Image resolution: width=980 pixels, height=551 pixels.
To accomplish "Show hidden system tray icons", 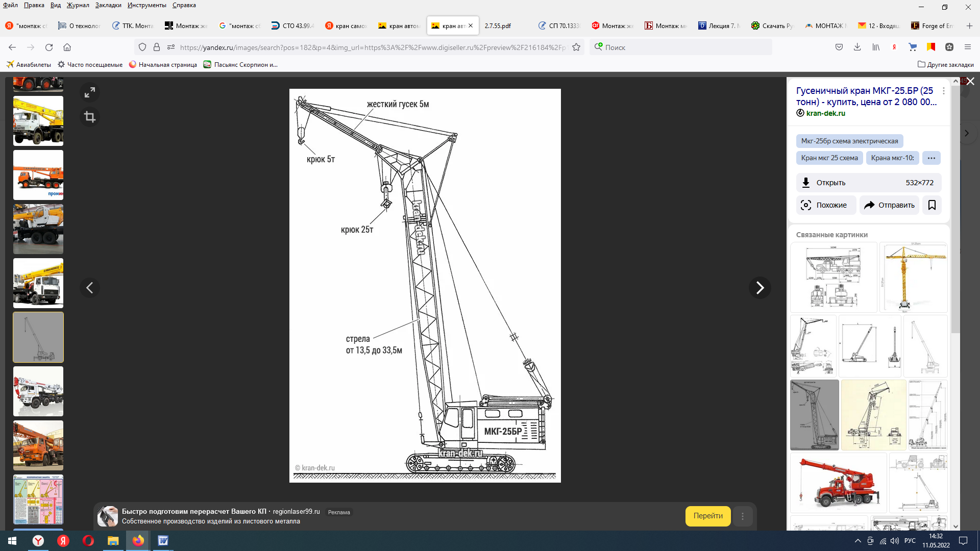I will (857, 541).
